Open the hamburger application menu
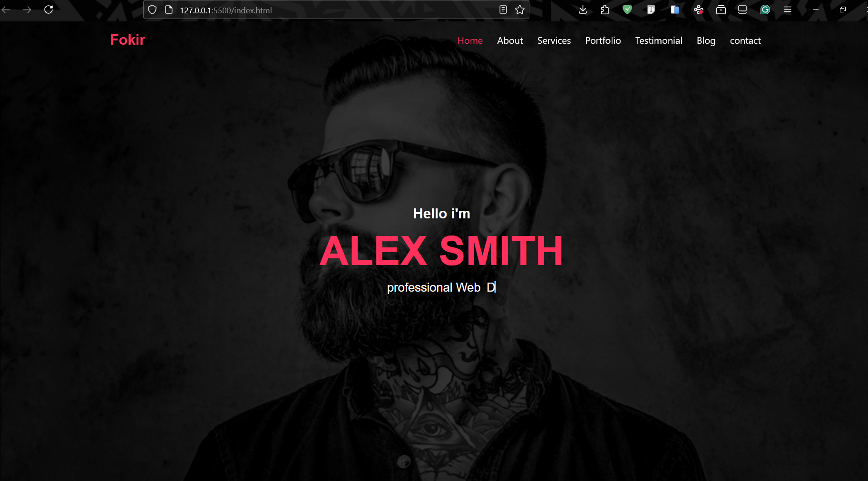The height and width of the screenshot is (481, 868). [787, 10]
